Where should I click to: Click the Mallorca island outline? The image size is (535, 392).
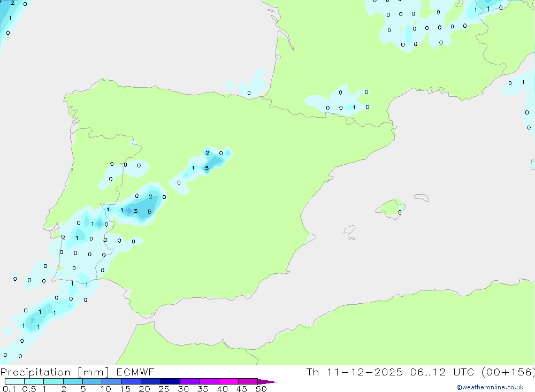391,209
